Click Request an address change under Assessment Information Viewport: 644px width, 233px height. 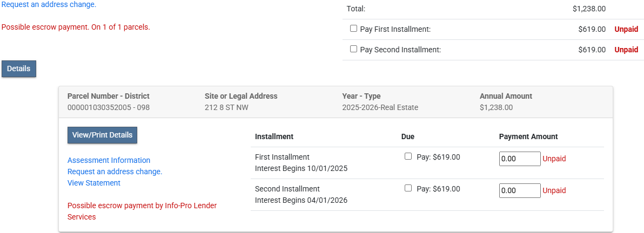pyautogui.click(x=115, y=172)
